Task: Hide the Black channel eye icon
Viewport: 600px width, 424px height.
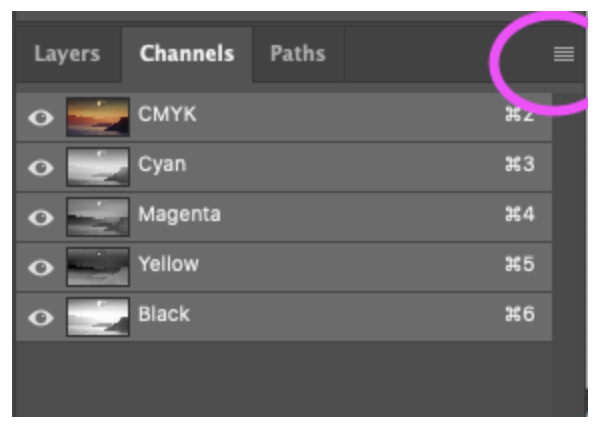Action: (x=41, y=317)
